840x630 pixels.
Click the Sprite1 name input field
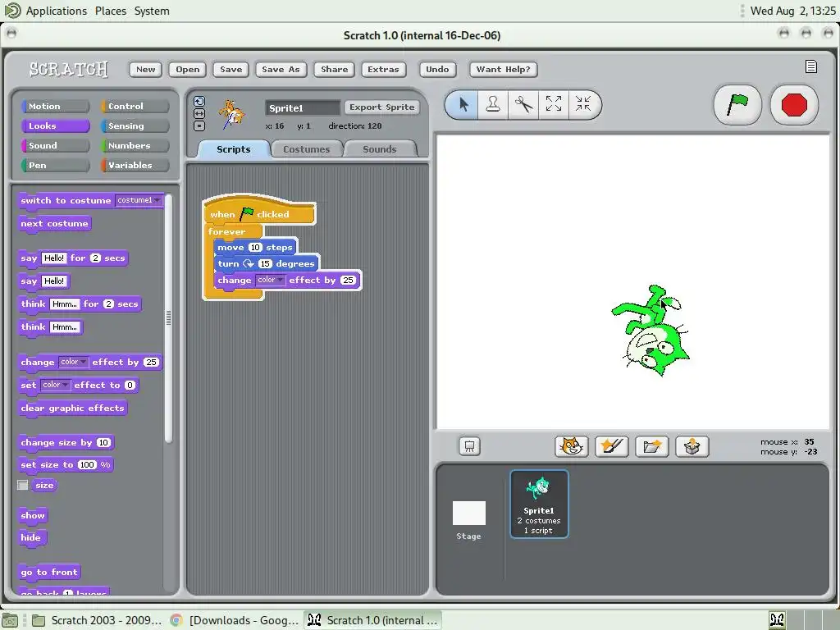303,107
